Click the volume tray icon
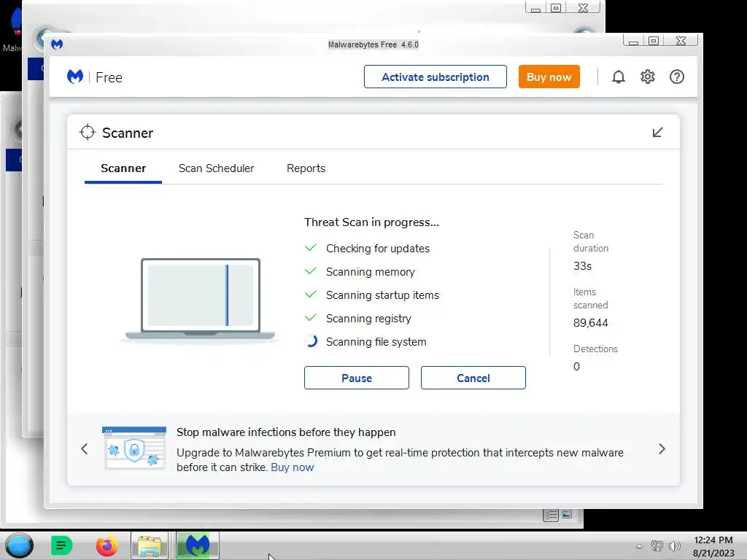Image resolution: width=747 pixels, height=560 pixels. tap(675, 546)
